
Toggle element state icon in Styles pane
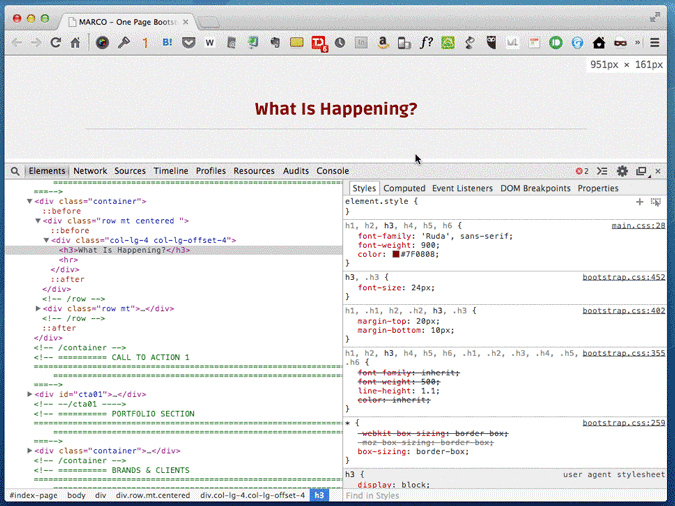656,202
